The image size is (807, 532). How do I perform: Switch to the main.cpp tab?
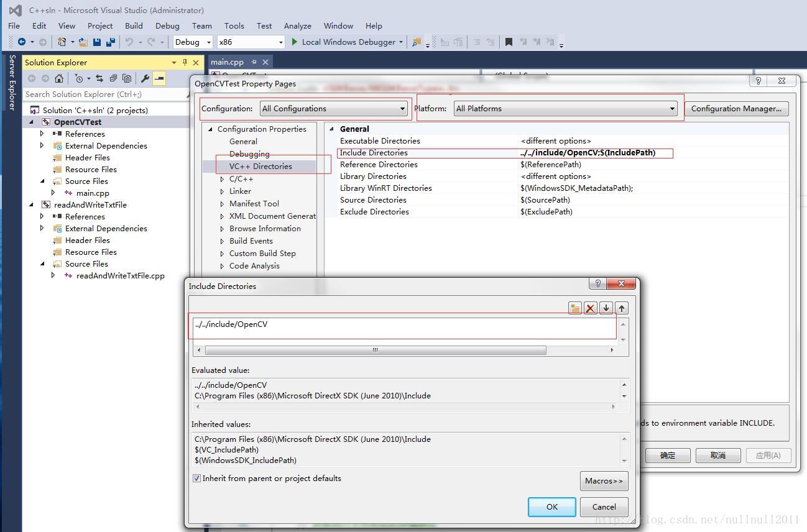[227, 62]
